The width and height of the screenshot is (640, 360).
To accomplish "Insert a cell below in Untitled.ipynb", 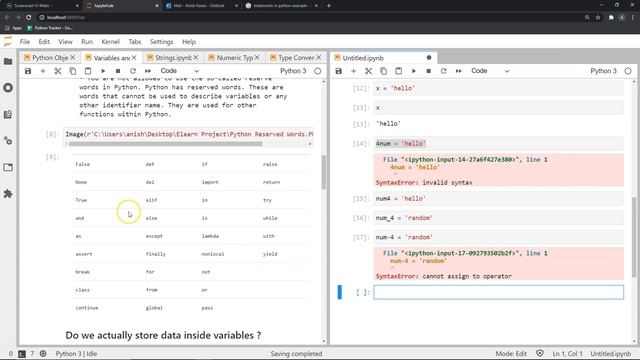I will point(353,71).
